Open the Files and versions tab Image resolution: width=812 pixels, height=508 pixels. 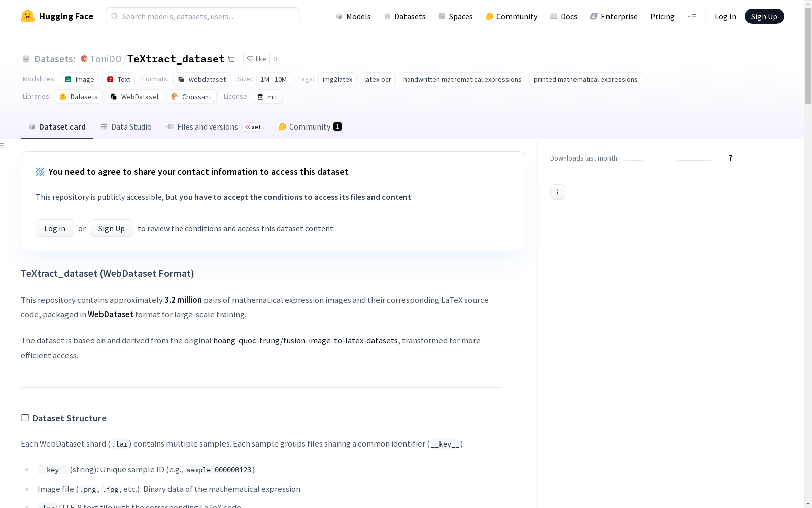tap(215, 126)
